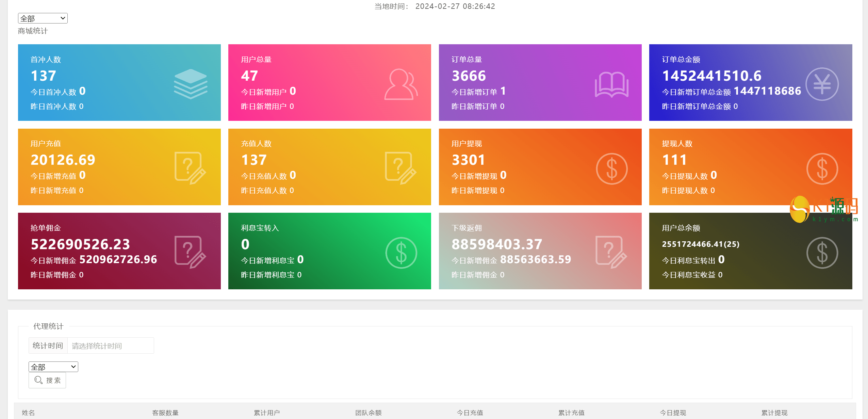Click the 团队余额 column header
This screenshot has height=419, width=868.
coord(368,413)
